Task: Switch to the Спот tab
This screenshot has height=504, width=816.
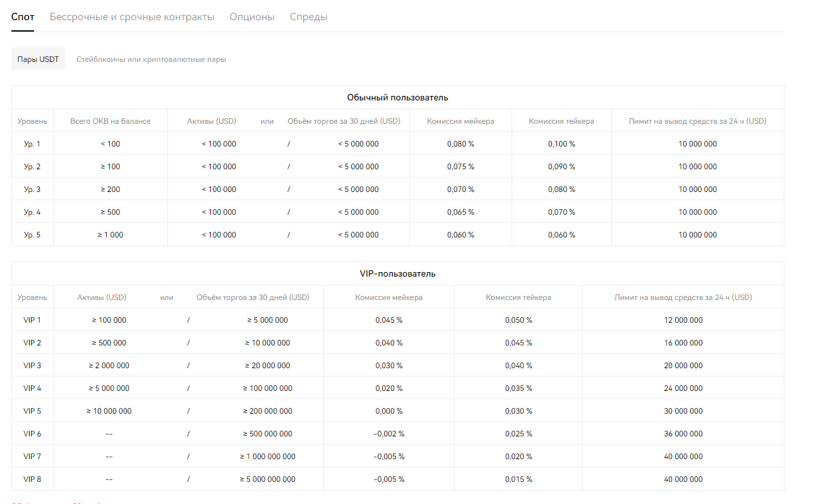Action: (23, 17)
